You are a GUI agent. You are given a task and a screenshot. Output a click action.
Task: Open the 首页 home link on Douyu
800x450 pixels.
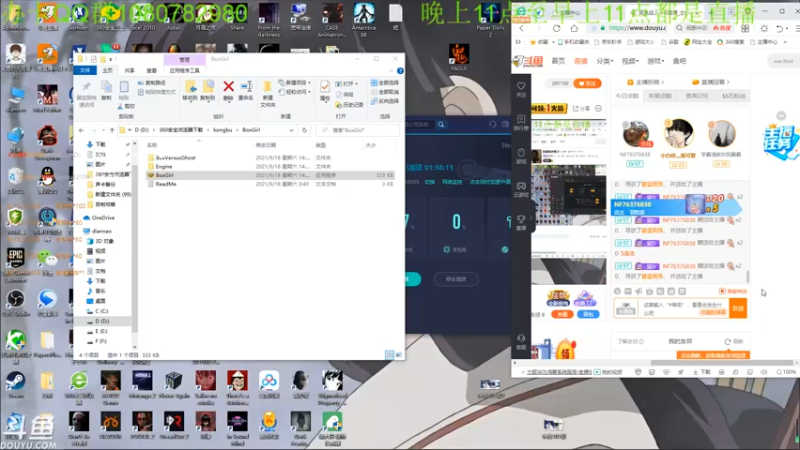click(558, 61)
